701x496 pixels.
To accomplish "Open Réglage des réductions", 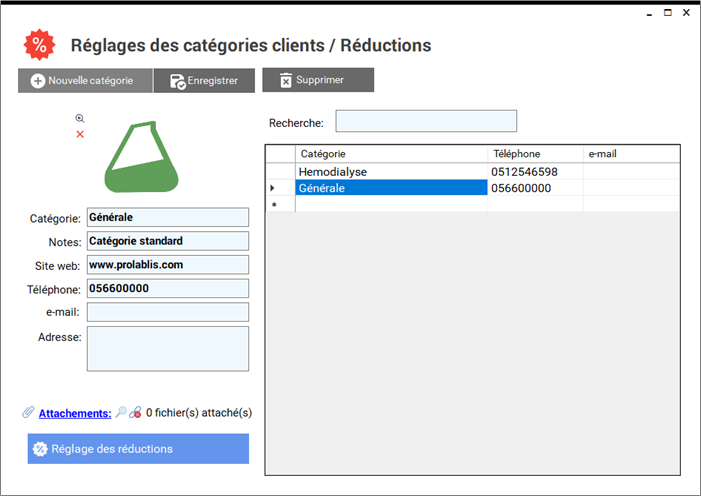I will pos(138,449).
